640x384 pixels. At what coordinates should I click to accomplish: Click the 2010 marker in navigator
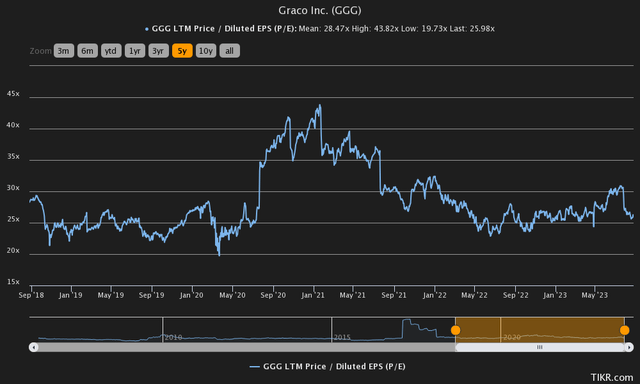173,337
